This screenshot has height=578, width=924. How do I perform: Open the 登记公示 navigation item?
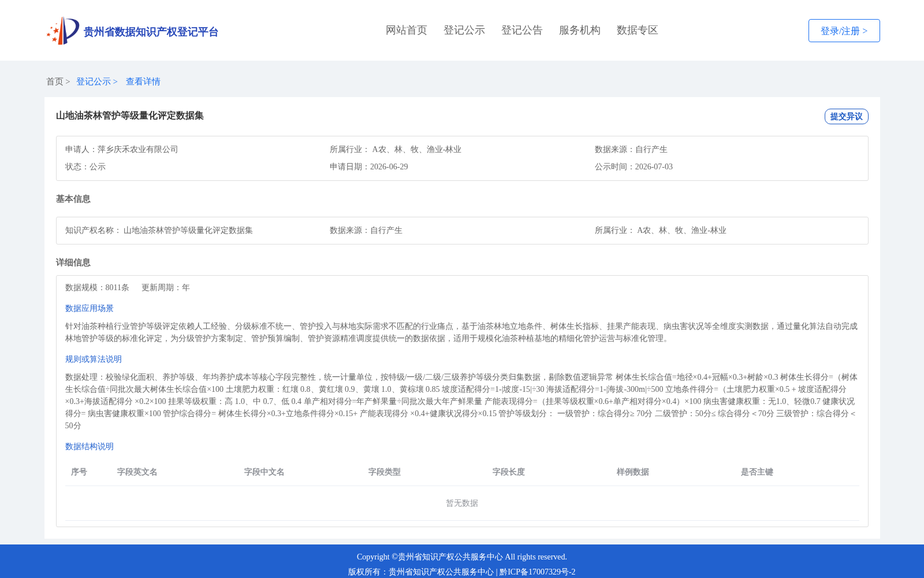point(464,30)
